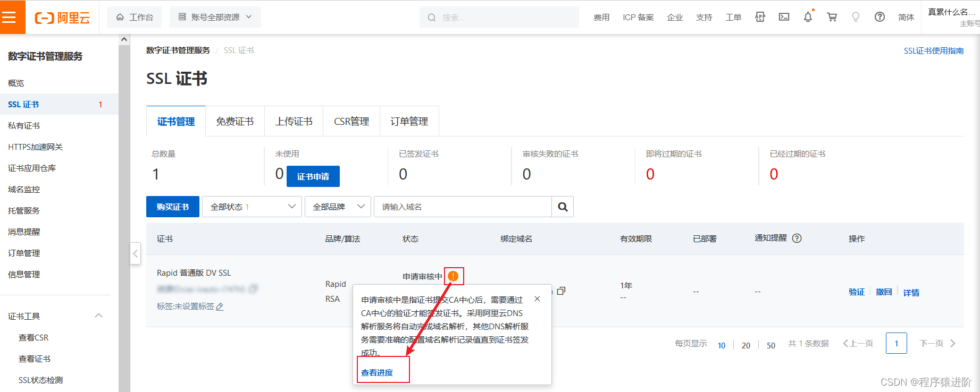980x392 pixels.
Task: Open 工单 in the top bar
Action: (733, 17)
